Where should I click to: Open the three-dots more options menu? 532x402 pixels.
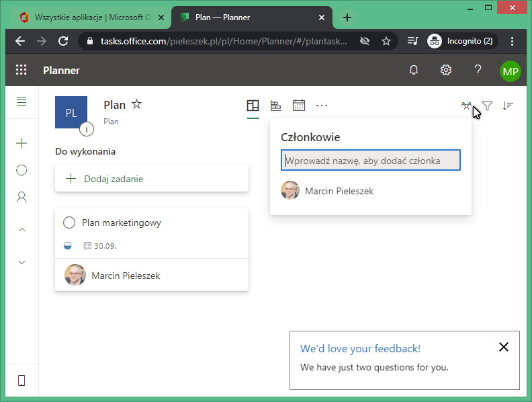tap(322, 106)
